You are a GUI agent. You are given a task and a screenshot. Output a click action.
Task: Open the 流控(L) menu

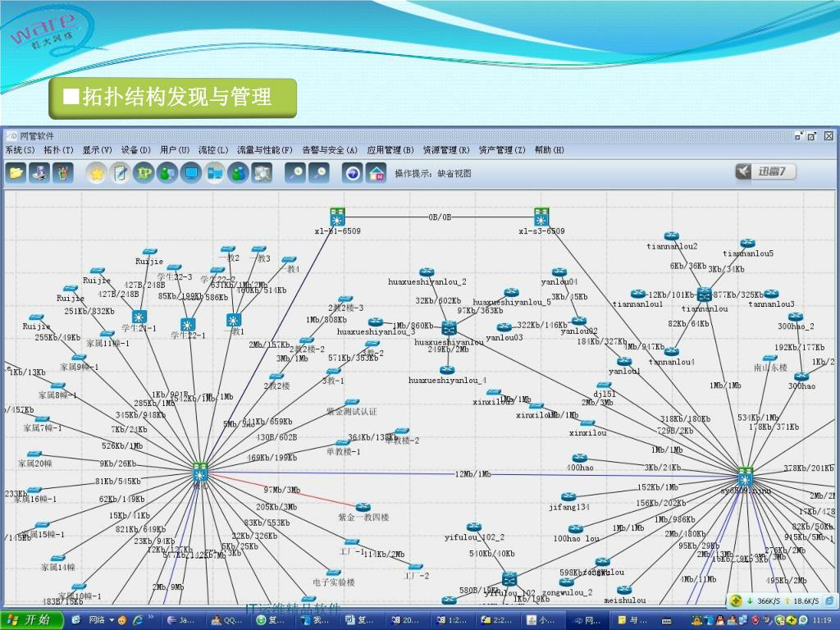click(x=213, y=150)
